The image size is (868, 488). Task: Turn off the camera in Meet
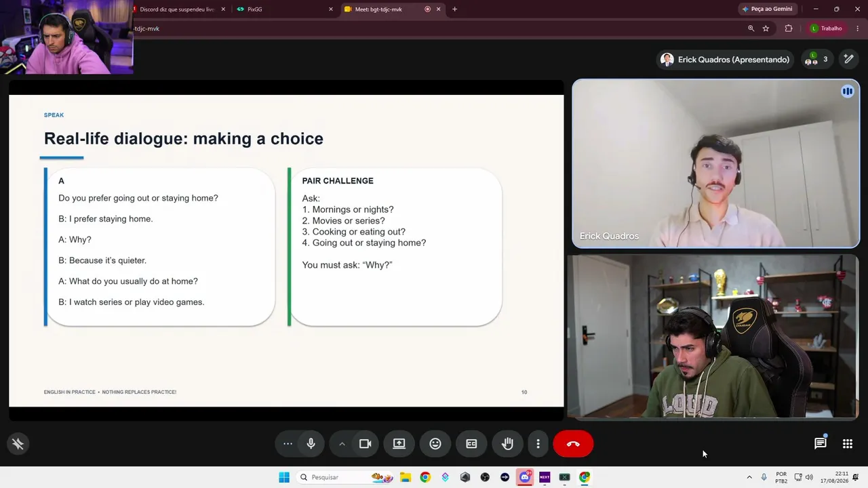click(366, 444)
